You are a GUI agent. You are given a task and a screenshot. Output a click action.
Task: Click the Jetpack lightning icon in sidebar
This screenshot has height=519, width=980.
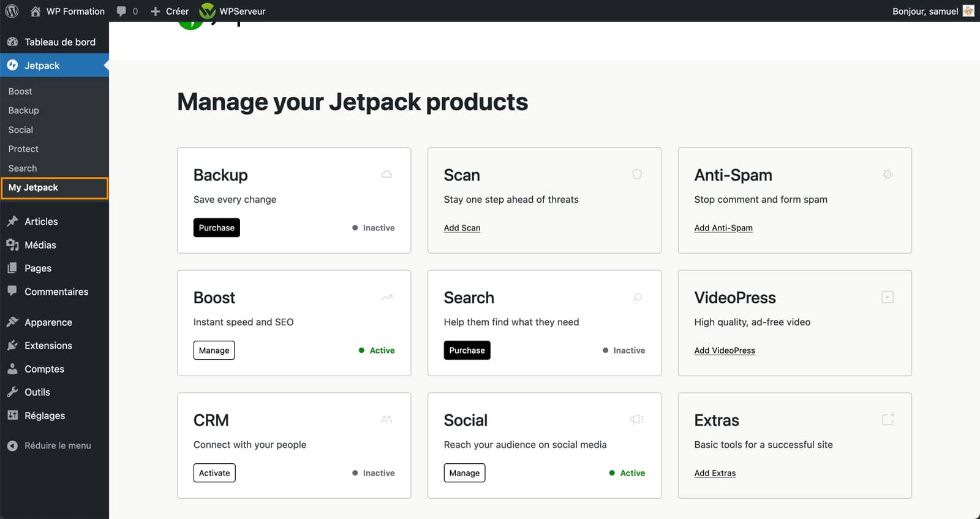point(12,65)
